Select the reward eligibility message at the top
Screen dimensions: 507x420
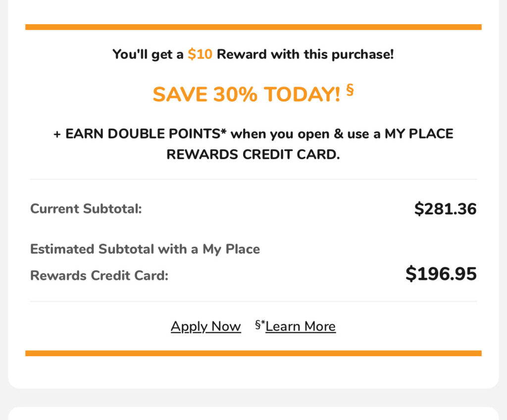[x=253, y=54]
